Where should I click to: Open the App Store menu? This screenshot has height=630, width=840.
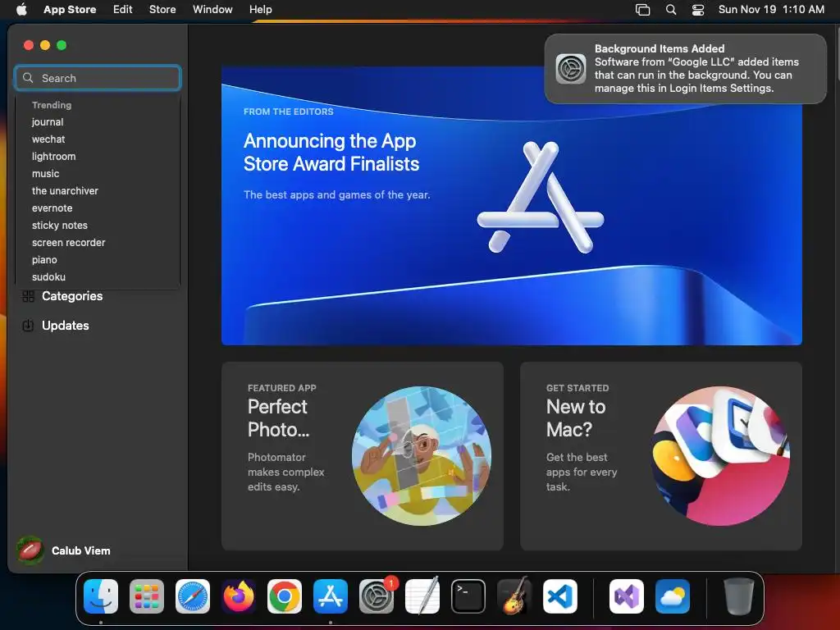[70, 9]
